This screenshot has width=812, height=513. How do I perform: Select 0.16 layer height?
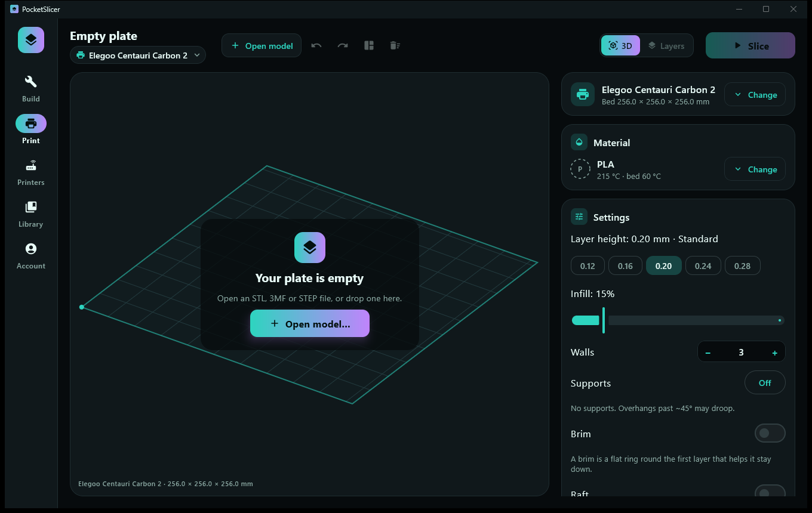click(x=625, y=265)
